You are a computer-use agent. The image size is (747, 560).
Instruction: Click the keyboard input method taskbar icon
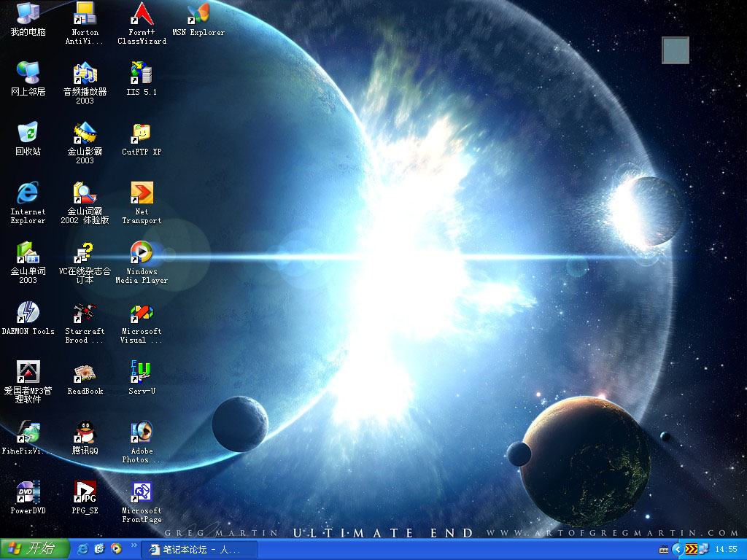click(664, 550)
